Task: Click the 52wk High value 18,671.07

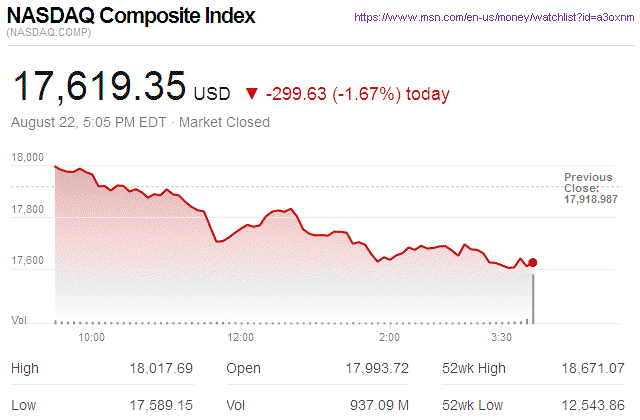Action: click(594, 369)
